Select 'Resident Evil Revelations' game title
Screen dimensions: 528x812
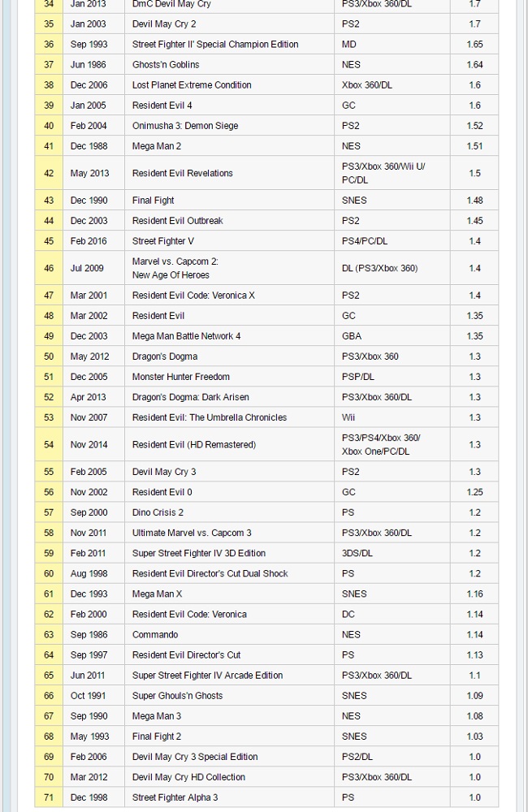pos(182,173)
